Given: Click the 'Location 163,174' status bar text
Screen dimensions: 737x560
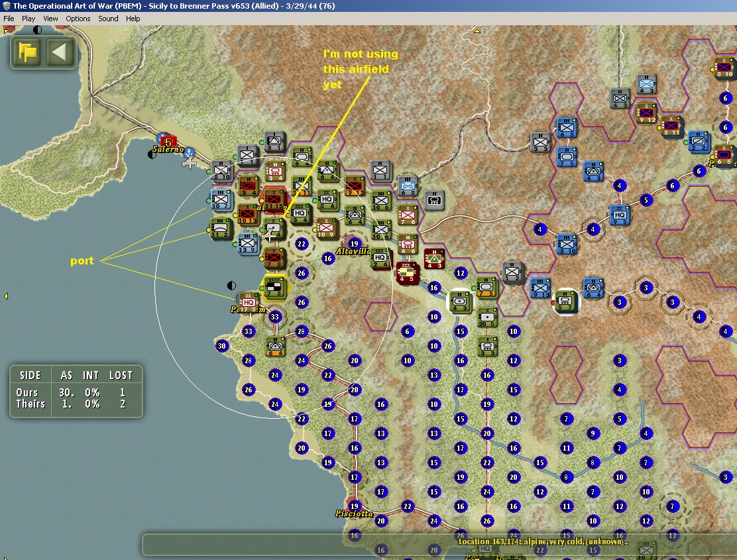Looking at the screenshot, I should 543,541.
